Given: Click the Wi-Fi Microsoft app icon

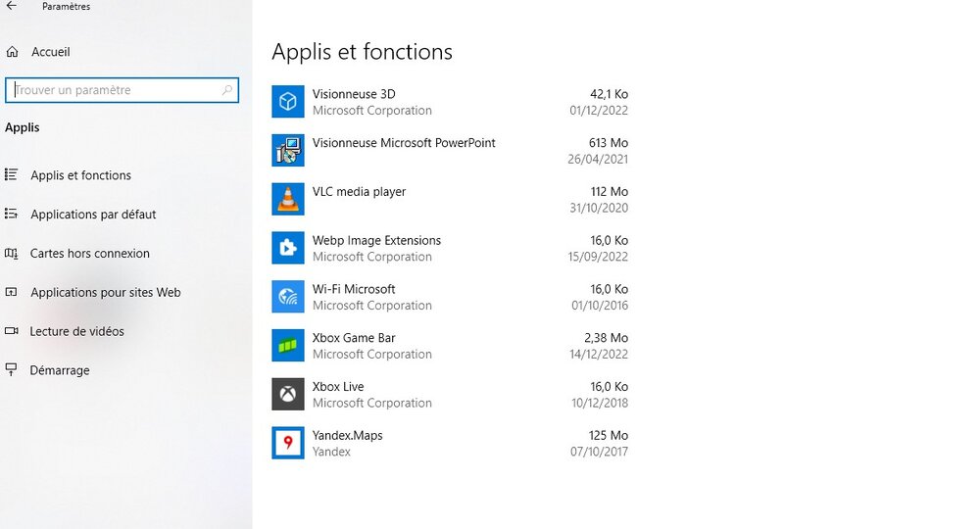Looking at the screenshot, I should click(288, 297).
